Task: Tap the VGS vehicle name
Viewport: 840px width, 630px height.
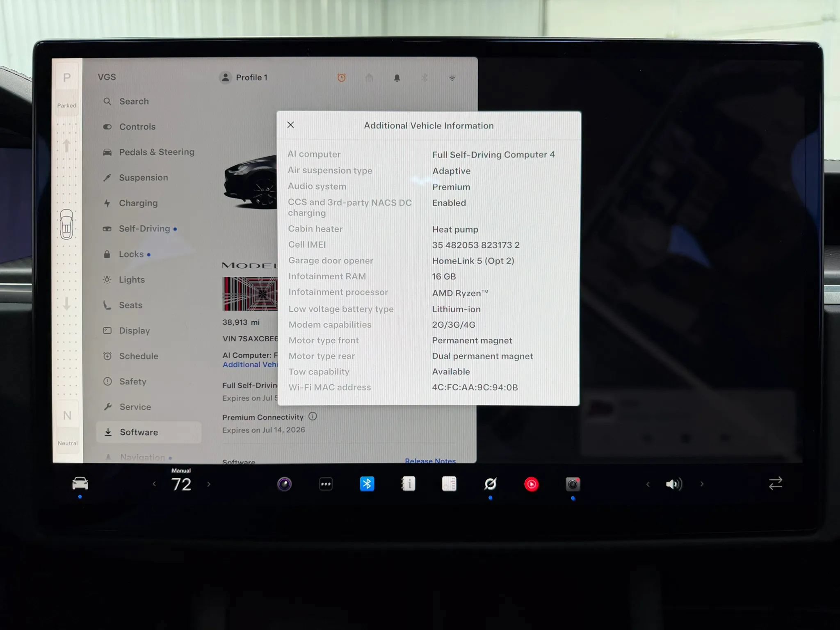Action: point(107,77)
